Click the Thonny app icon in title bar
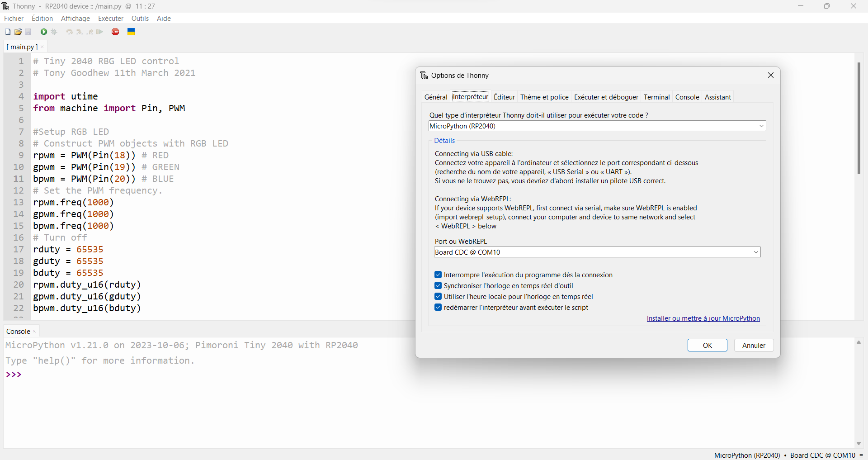The width and height of the screenshot is (868, 460). [6, 6]
